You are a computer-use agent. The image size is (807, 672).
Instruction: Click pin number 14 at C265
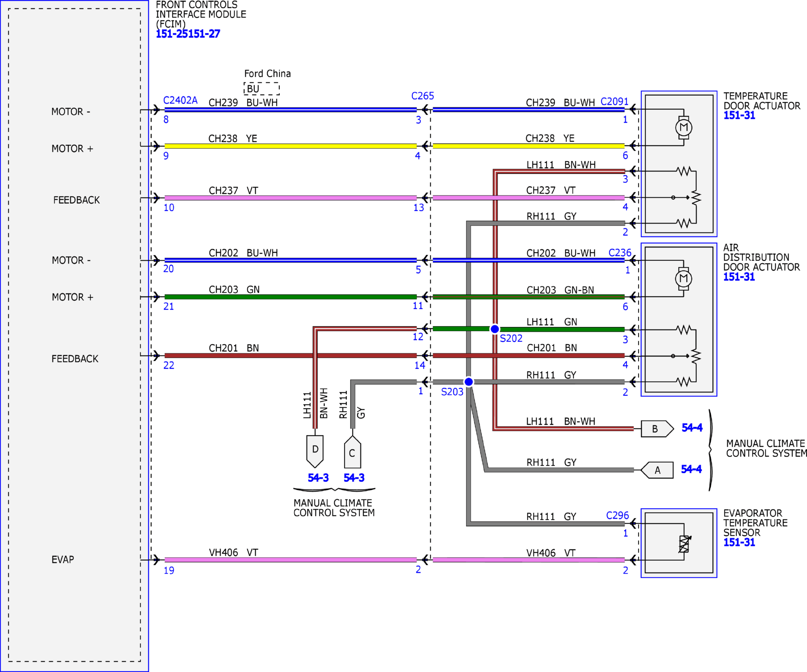pyautogui.click(x=420, y=365)
